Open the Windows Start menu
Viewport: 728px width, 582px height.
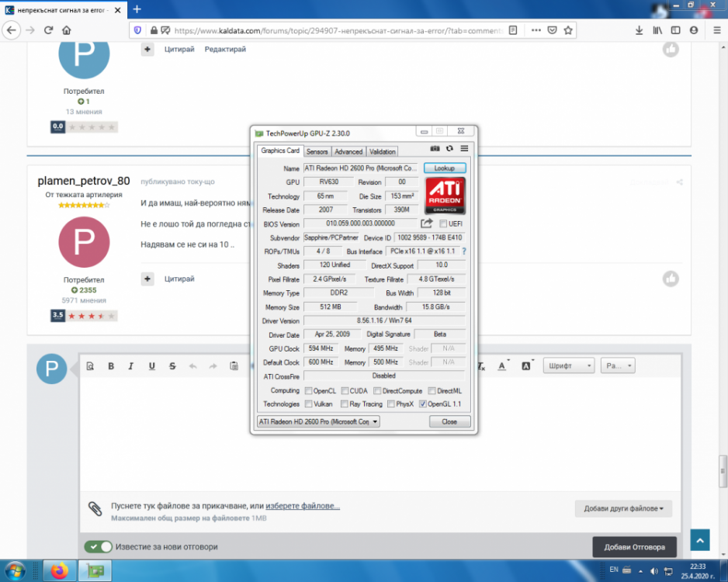tap(15, 570)
